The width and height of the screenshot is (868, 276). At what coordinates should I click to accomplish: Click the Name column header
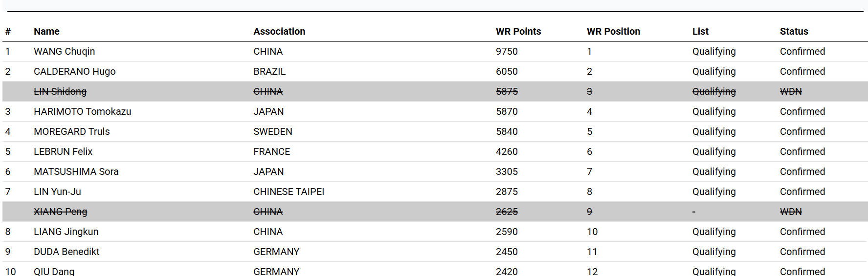coord(46,31)
